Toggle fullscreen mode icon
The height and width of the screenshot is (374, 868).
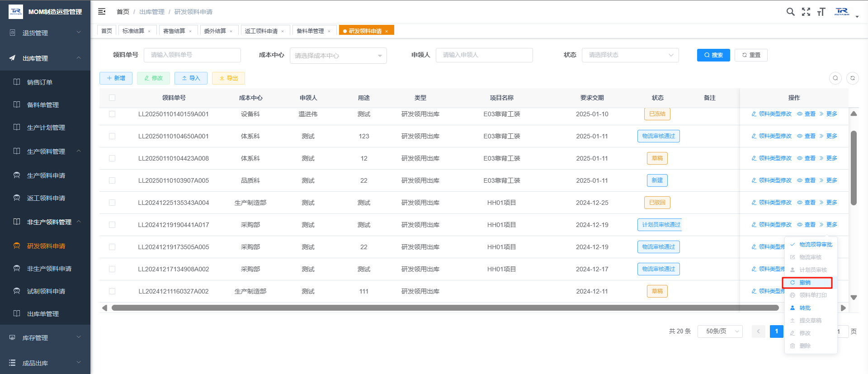pyautogui.click(x=806, y=12)
